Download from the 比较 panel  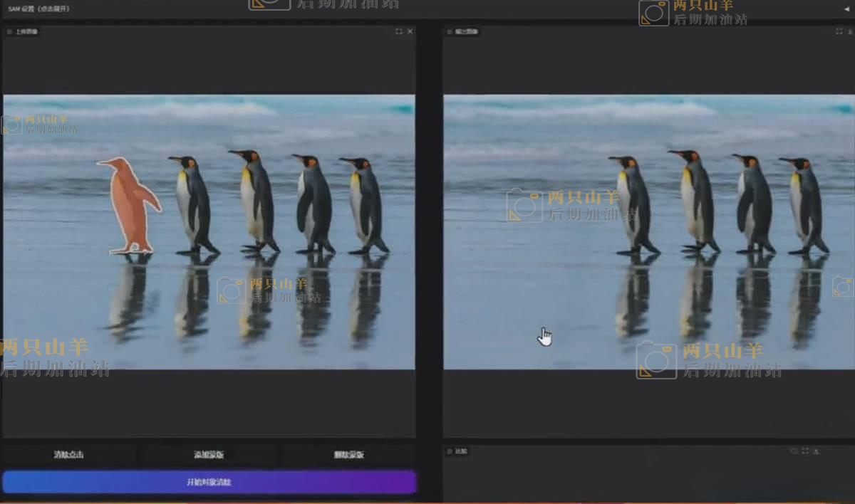click(816, 451)
